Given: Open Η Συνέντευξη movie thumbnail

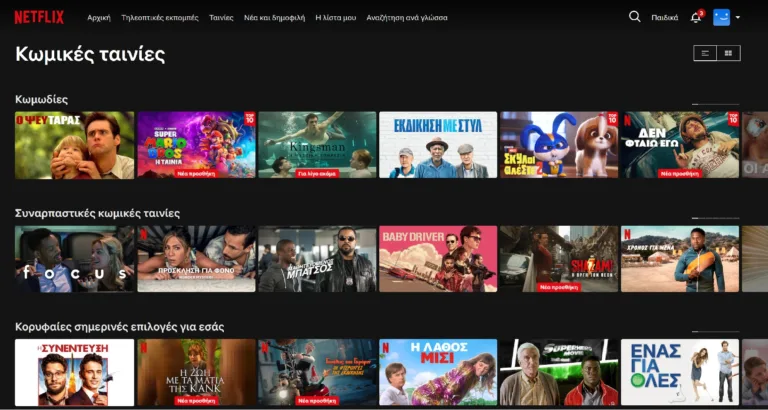Looking at the screenshot, I should pyautogui.click(x=74, y=372).
